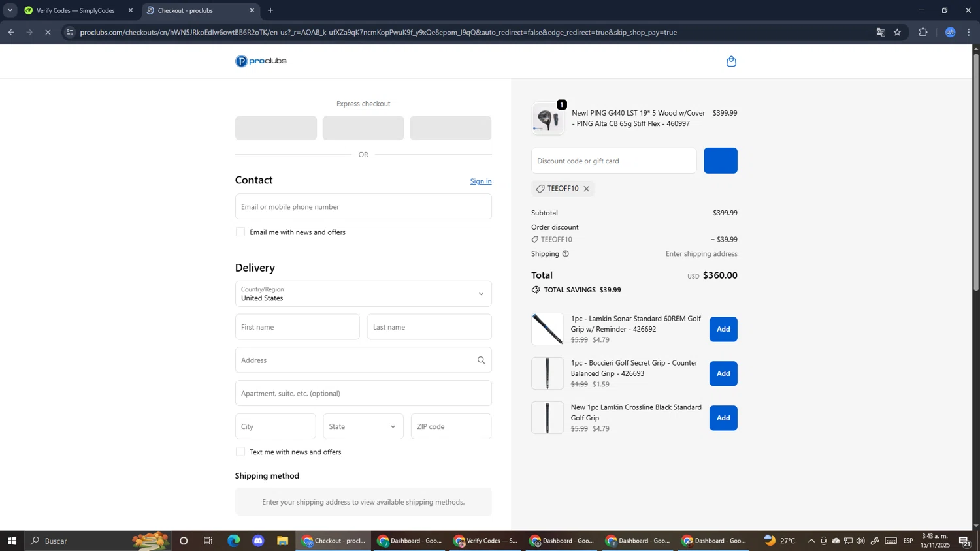
Task: Click the address search magnifier icon
Action: pyautogui.click(x=481, y=360)
